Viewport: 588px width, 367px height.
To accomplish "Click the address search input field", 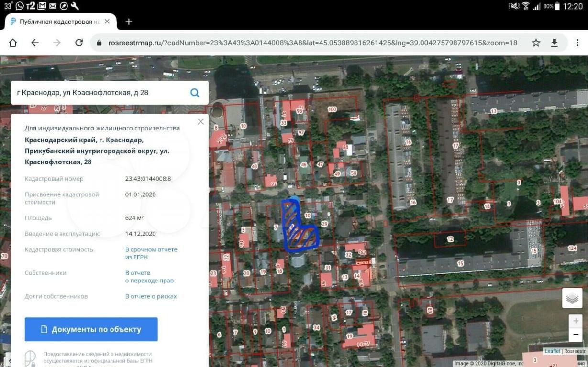I will tap(100, 93).
